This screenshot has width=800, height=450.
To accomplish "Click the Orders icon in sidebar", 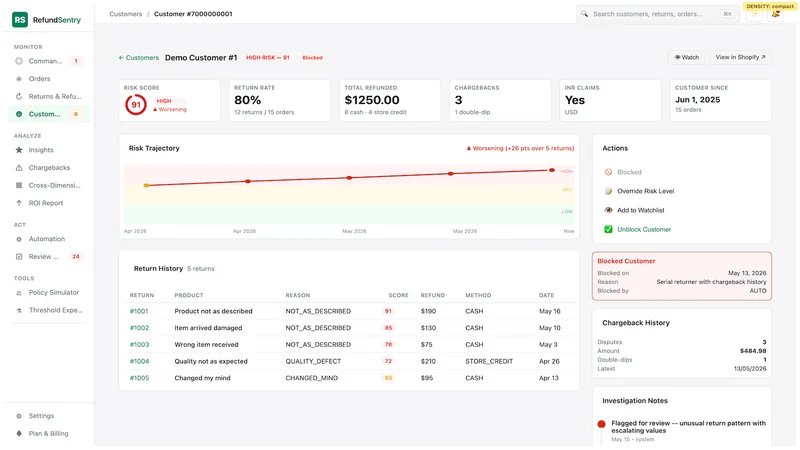I will point(19,79).
